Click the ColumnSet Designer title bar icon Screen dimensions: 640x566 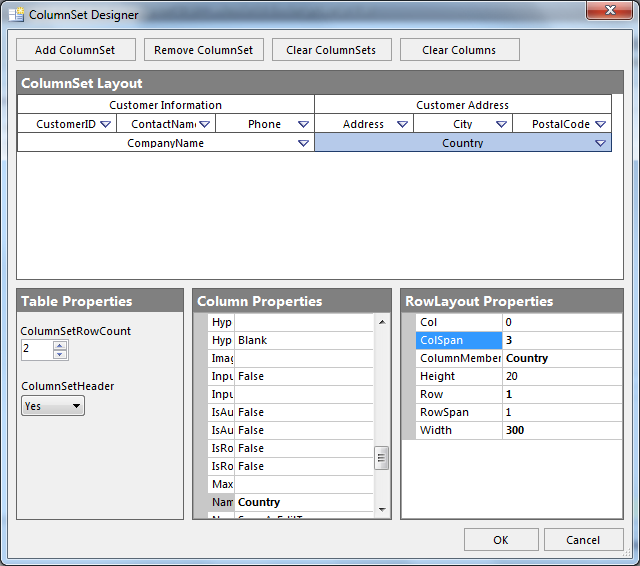(x=16, y=15)
